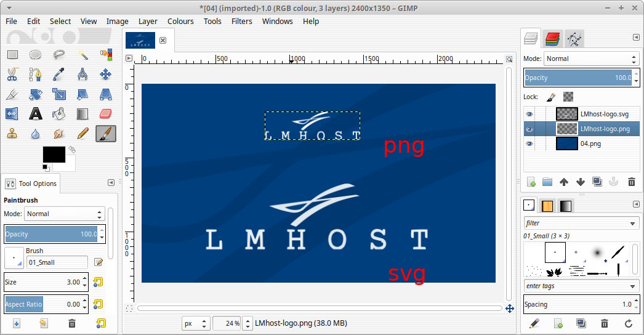Choose the Paths pen tool
644x335 pixels.
click(x=35, y=75)
